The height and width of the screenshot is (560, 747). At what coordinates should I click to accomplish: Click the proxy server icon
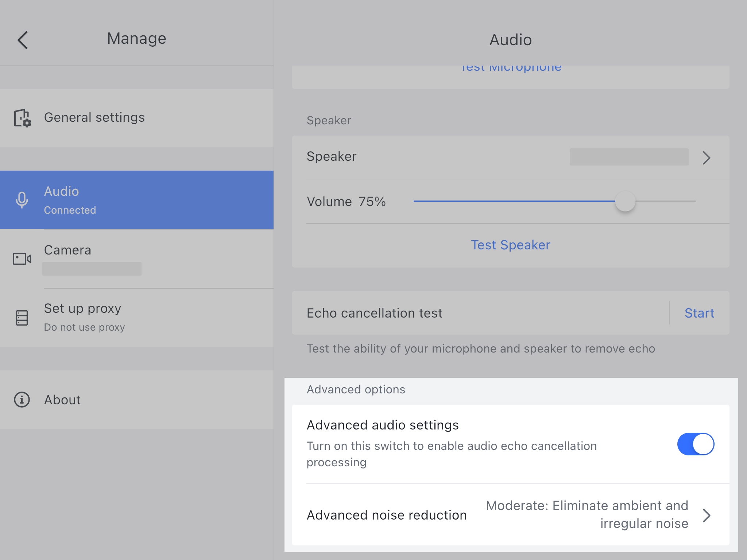coord(22,318)
